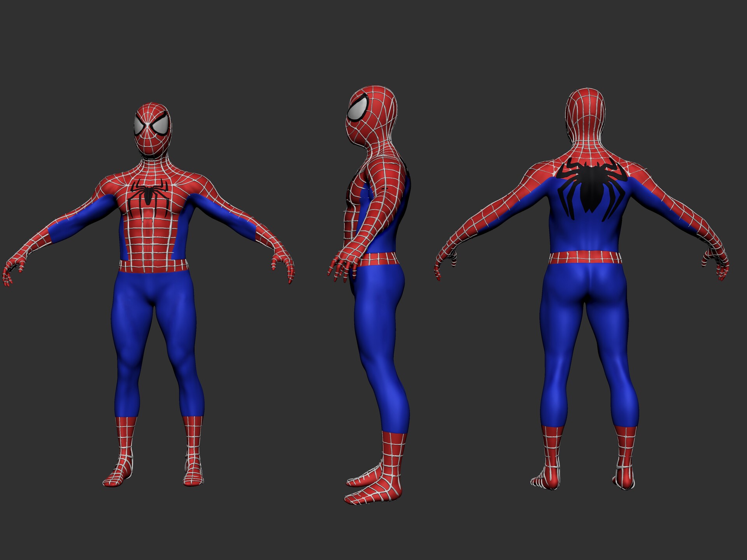Click the large black spider on back view
The width and height of the screenshot is (747, 560).
click(x=591, y=185)
